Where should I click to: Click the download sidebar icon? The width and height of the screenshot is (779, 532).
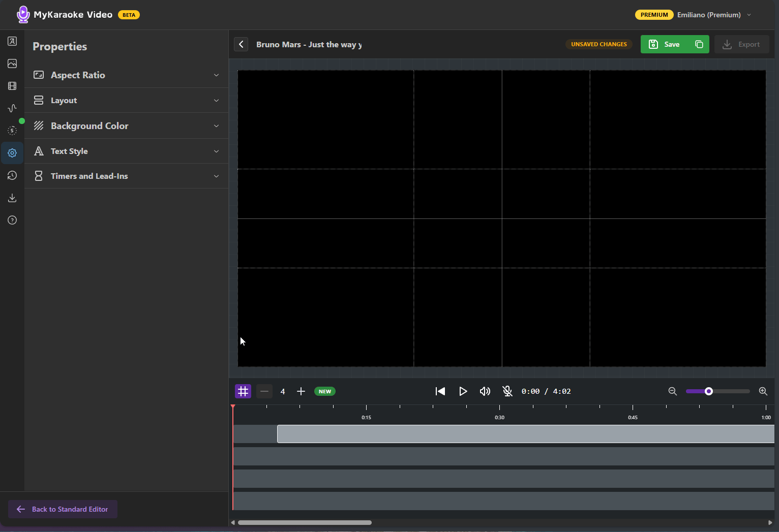point(12,198)
